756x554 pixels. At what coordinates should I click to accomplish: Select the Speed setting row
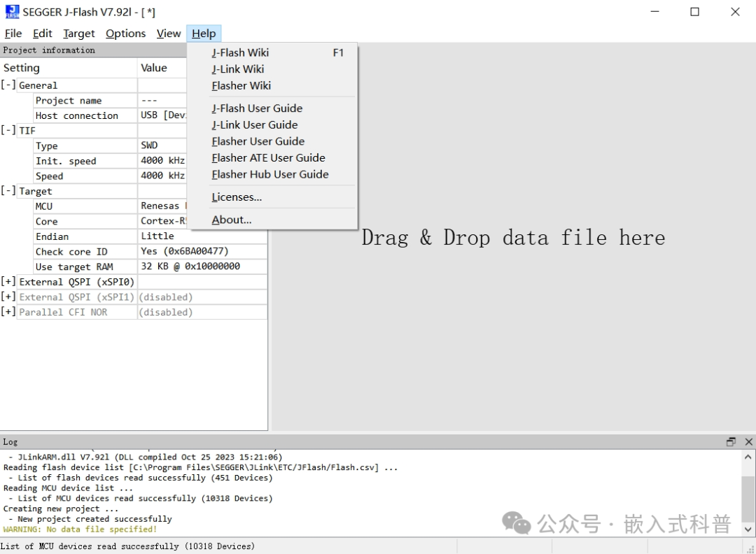click(110, 176)
